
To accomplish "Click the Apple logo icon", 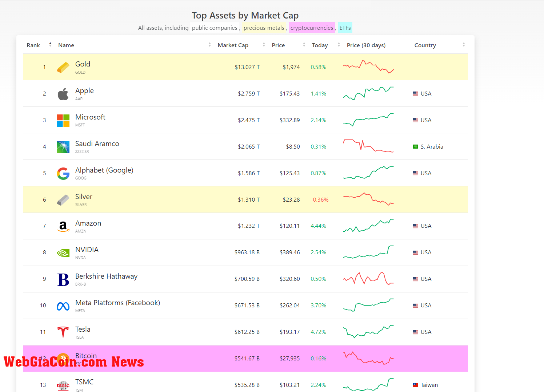I will pos(63,94).
